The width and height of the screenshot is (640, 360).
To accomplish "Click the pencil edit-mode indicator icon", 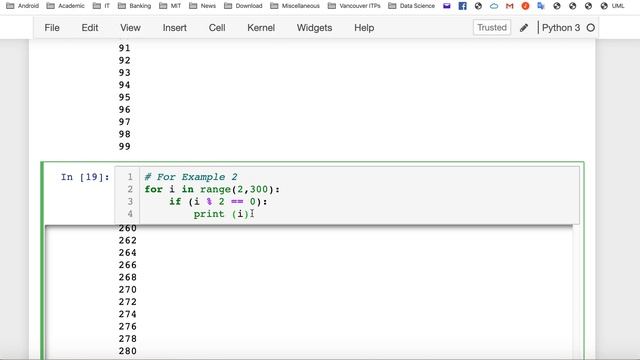I will pyautogui.click(x=524, y=28).
